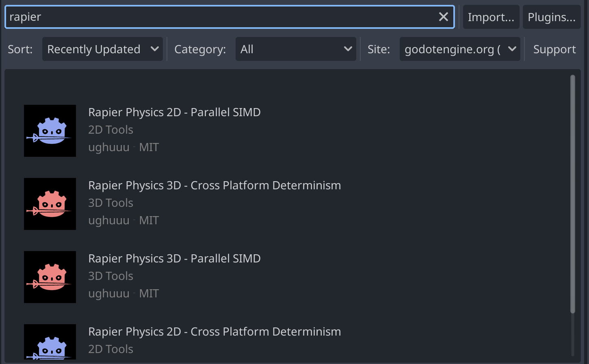Screen dimensions: 589x364
Task: Click MIT license under Rapier 3D Parallel SIMD
Action: tap(149, 293)
